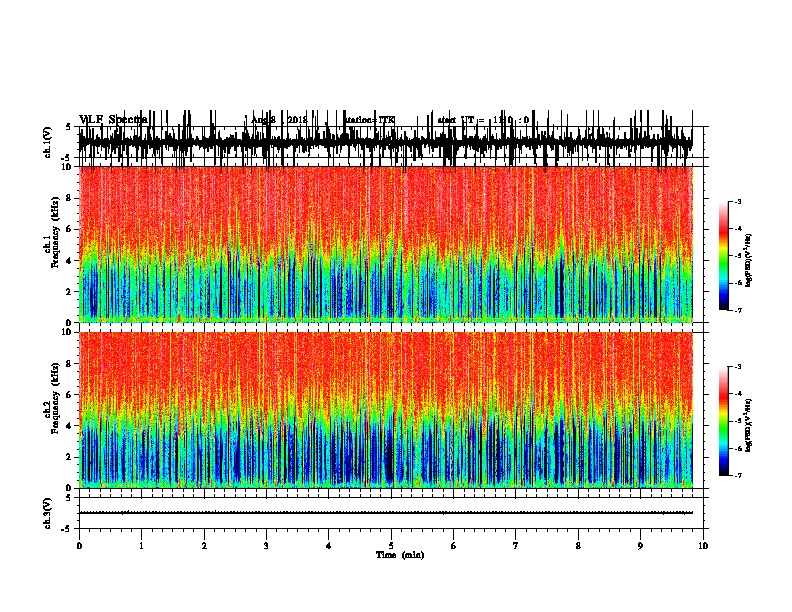Click the '4' kHz tick on ch.1 spectrogram
Screen dimensions: 792x612
click(x=70, y=261)
